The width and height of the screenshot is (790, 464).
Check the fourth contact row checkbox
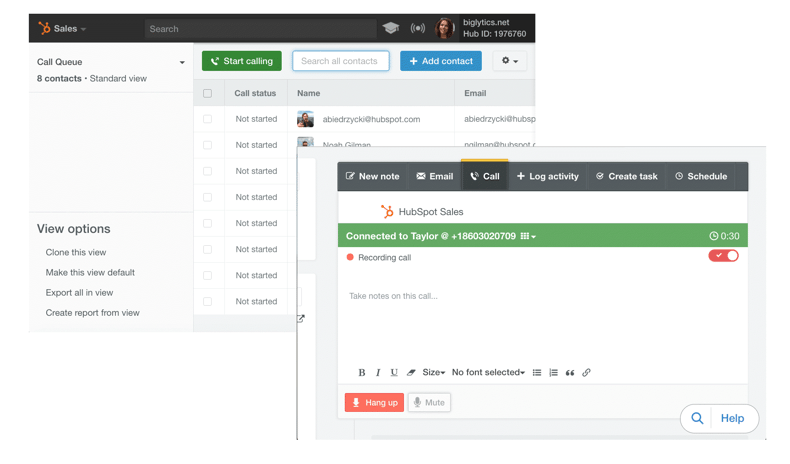coord(208,197)
